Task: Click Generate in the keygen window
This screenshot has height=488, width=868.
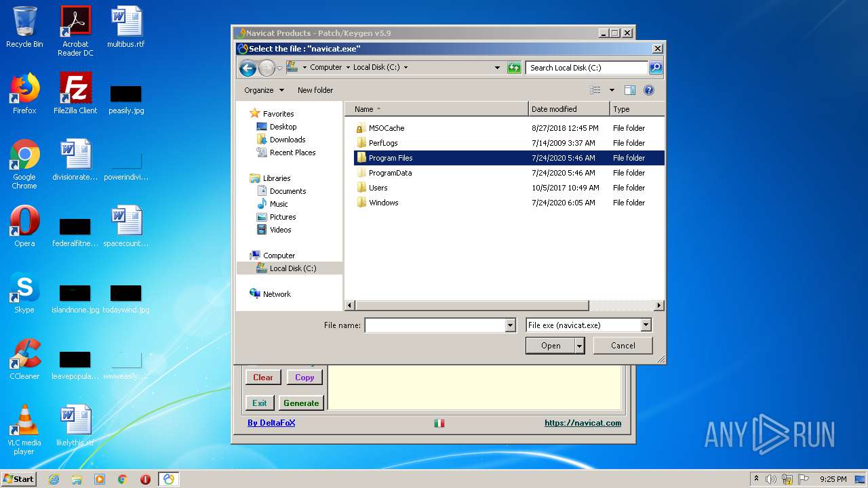Action: pyautogui.click(x=301, y=403)
